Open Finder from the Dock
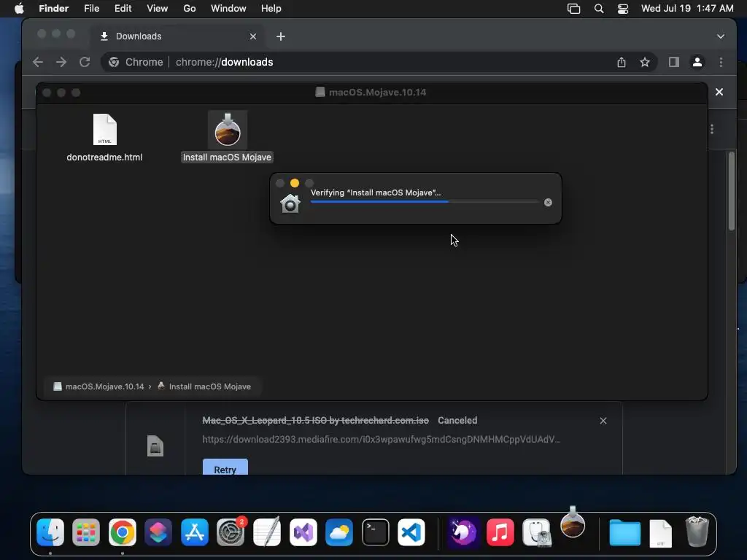Viewport: 747px width, 560px height. click(x=50, y=532)
